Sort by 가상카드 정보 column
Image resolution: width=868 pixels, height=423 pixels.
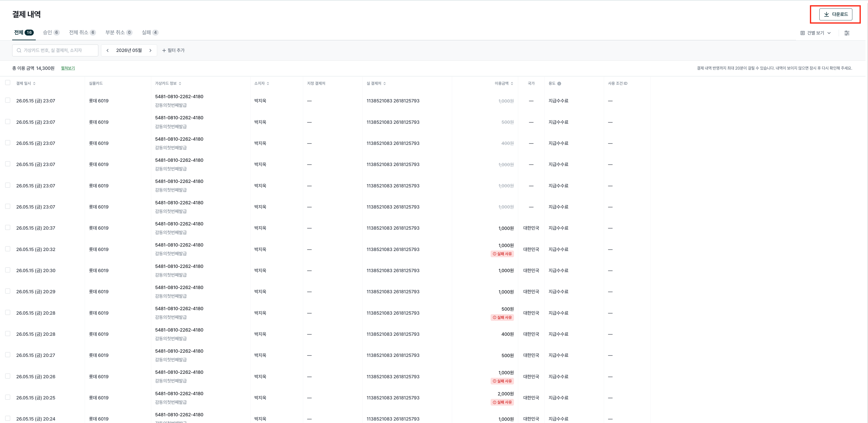pyautogui.click(x=168, y=83)
